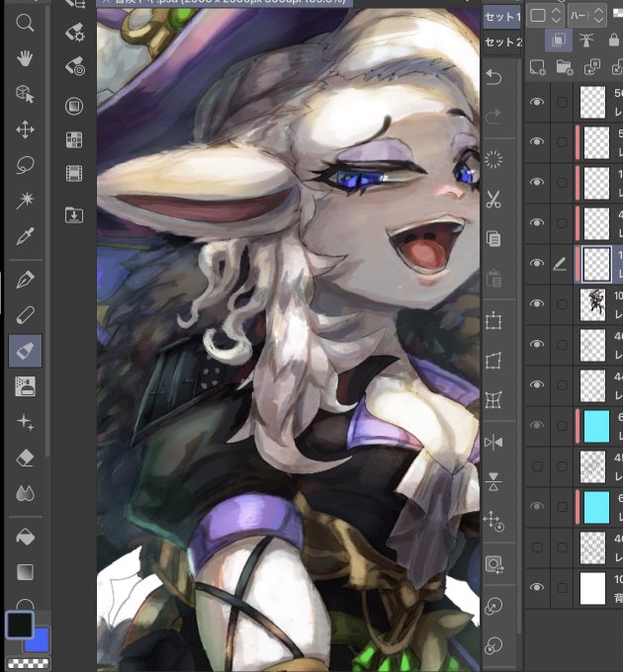Select the Eraser tool
Viewport: 623px width, 672px height.
[x=25, y=458]
